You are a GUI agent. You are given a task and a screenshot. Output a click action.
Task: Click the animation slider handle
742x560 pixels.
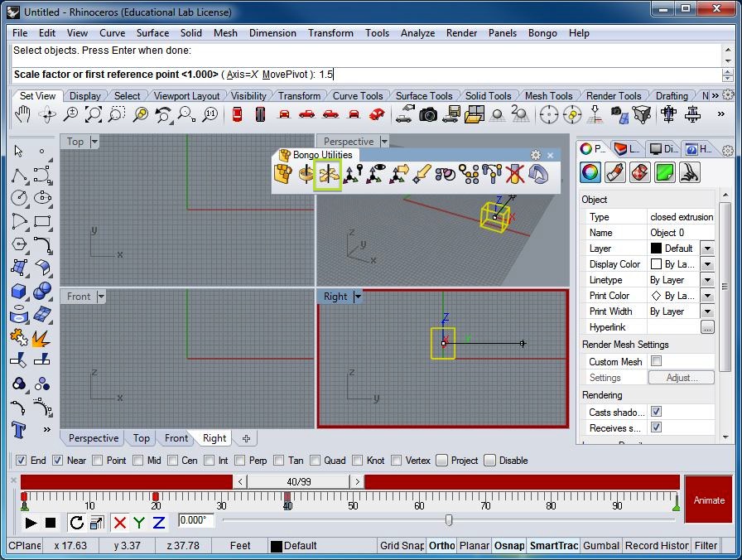pos(449,520)
